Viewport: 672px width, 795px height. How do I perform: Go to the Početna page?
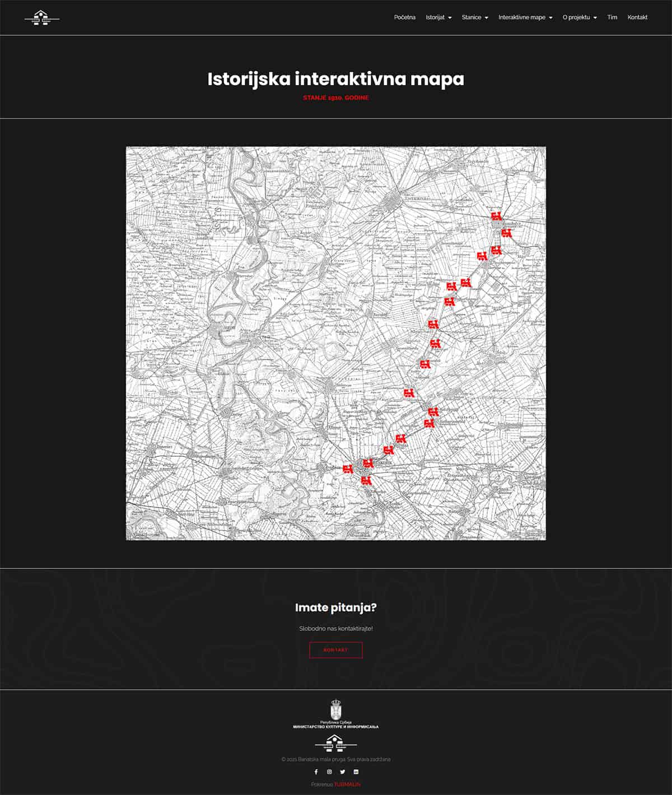[x=404, y=17]
